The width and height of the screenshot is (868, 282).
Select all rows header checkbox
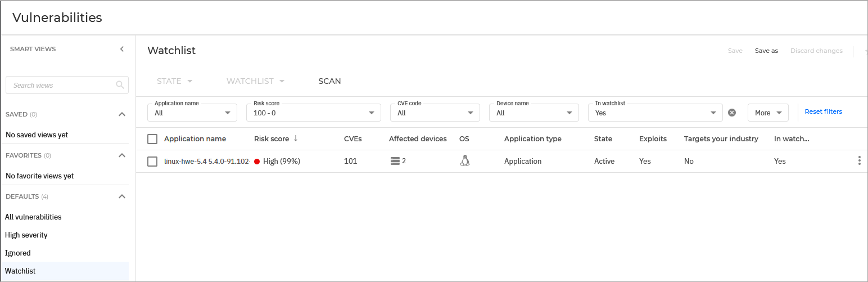coord(152,138)
